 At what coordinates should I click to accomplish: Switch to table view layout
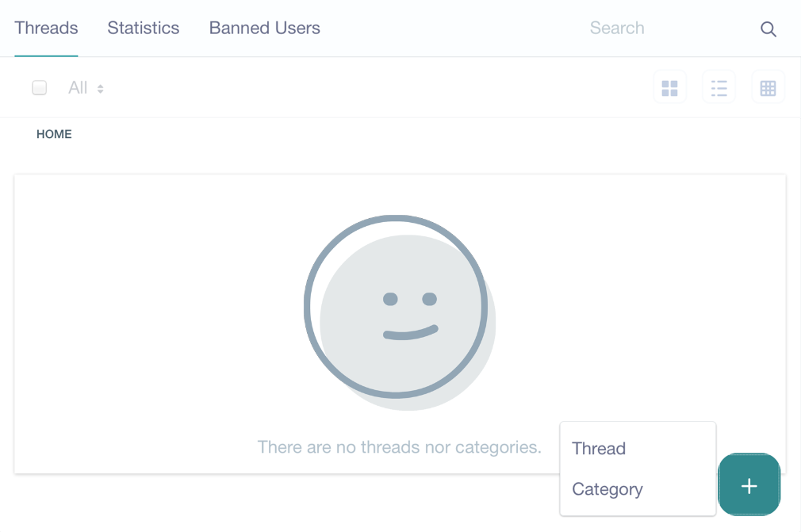tap(768, 88)
